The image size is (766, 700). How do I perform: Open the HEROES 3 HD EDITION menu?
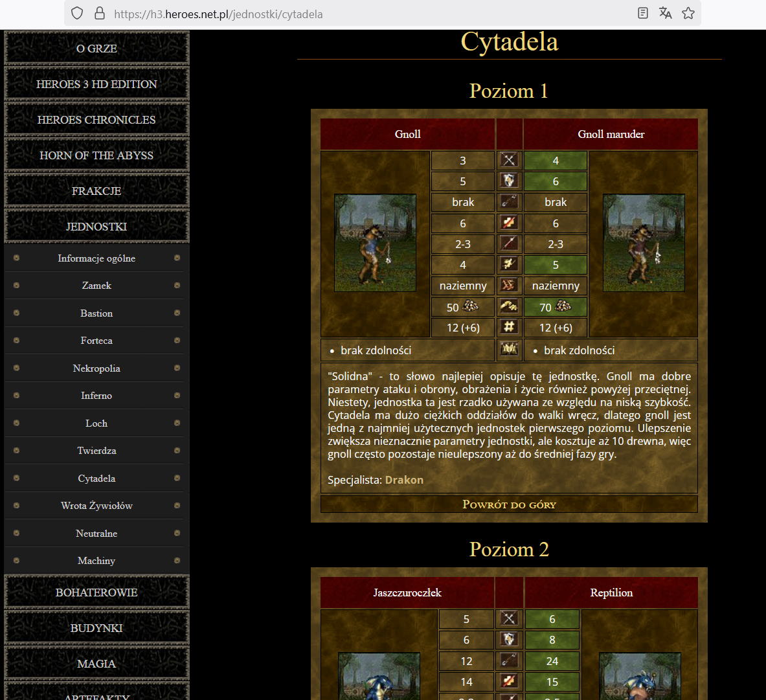coord(96,84)
